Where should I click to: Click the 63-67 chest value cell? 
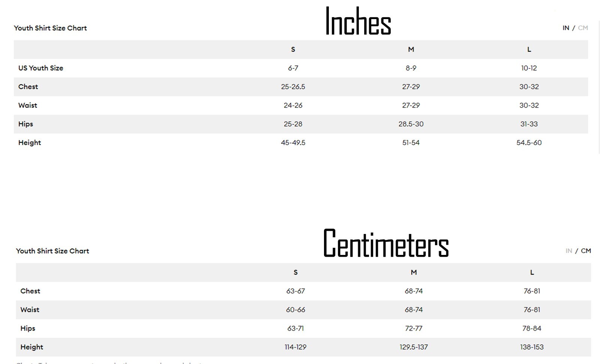(295, 291)
